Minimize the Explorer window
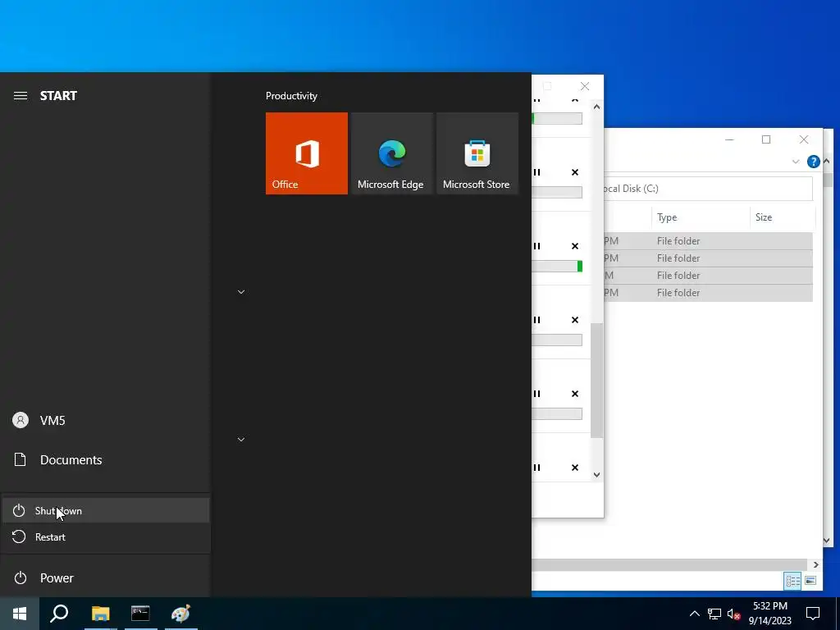 [x=729, y=139]
